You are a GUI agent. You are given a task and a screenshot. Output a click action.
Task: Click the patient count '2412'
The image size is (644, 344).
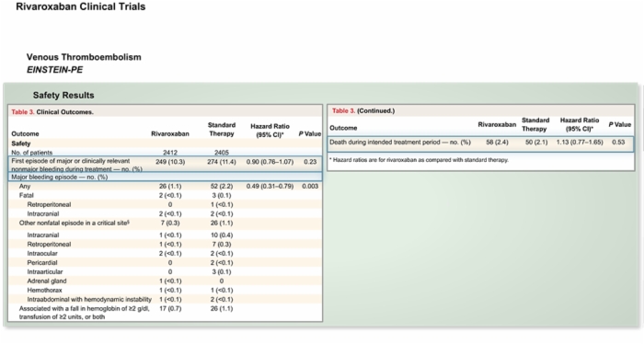[x=170, y=153]
